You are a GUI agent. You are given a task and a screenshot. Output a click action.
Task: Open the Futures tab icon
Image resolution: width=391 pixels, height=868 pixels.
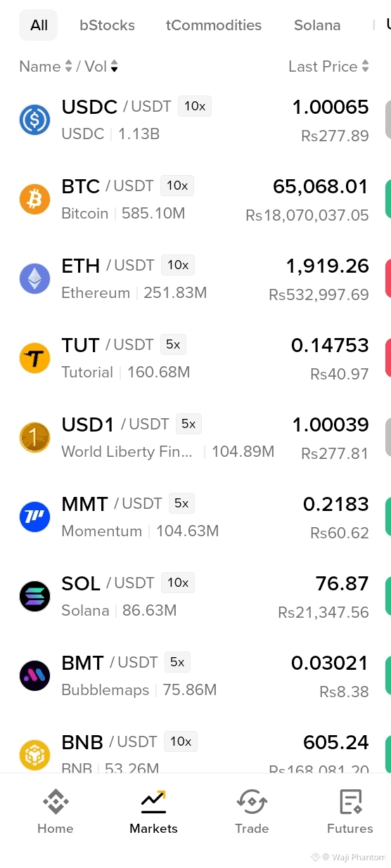point(350,802)
